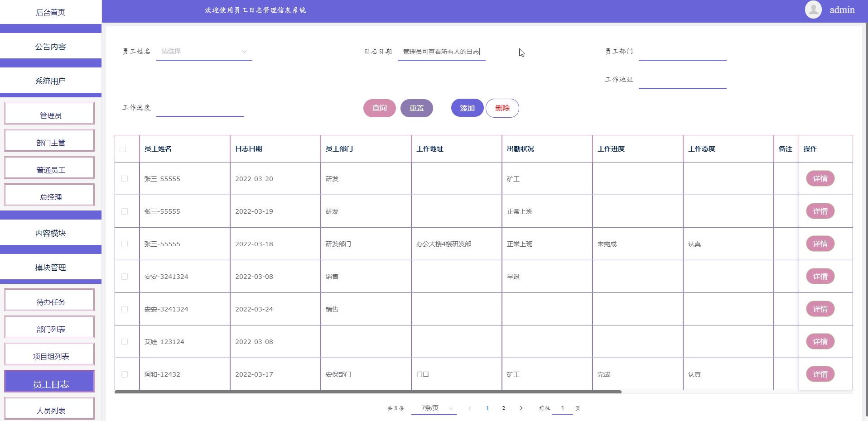
Task: Select 总经理 sidebar item
Action: (x=49, y=195)
